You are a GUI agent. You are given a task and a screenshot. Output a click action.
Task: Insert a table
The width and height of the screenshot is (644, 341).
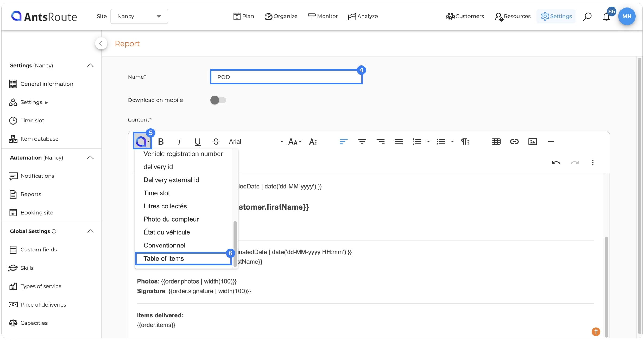tap(496, 142)
